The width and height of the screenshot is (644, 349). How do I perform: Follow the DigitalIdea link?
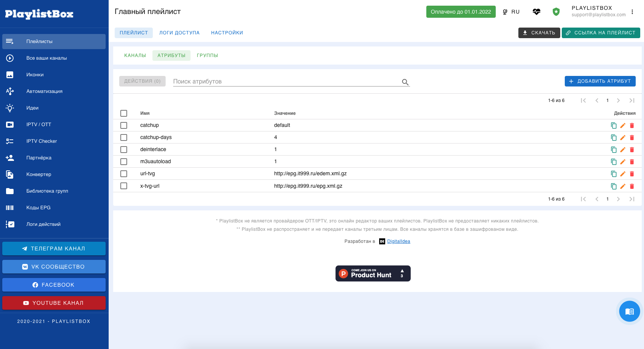click(x=398, y=241)
